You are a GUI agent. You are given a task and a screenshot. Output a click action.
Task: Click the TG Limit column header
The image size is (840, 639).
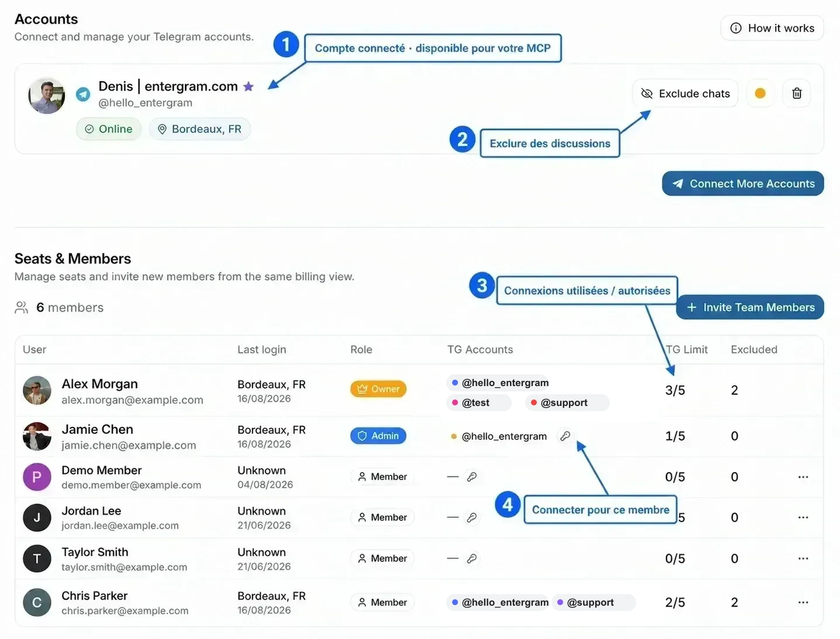687,349
